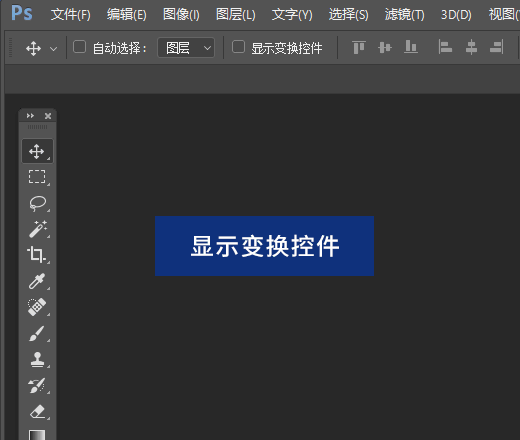Image resolution: width=520 pixels, height=440 pixels.
Task: Select the Eyedropper tool
Action: (37, 281)
